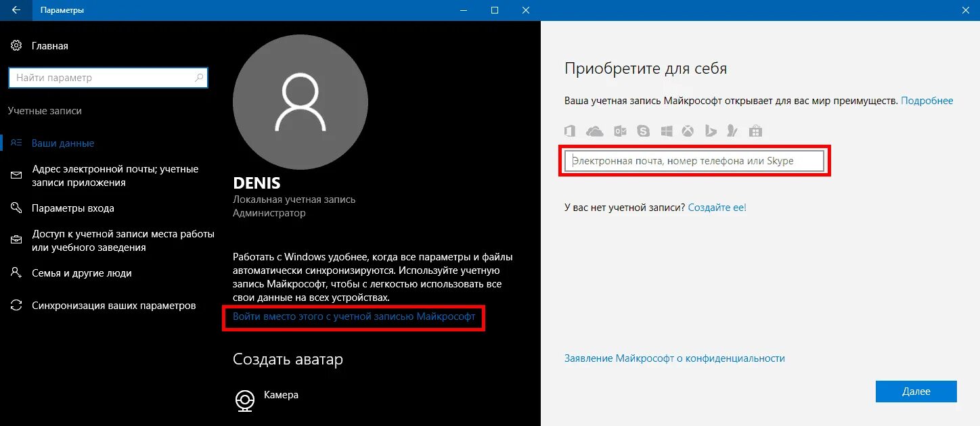Focus the email, phone or Skype field
Image resolution: width=980 pixels, height=426 pixels.
tap(694, 161)
